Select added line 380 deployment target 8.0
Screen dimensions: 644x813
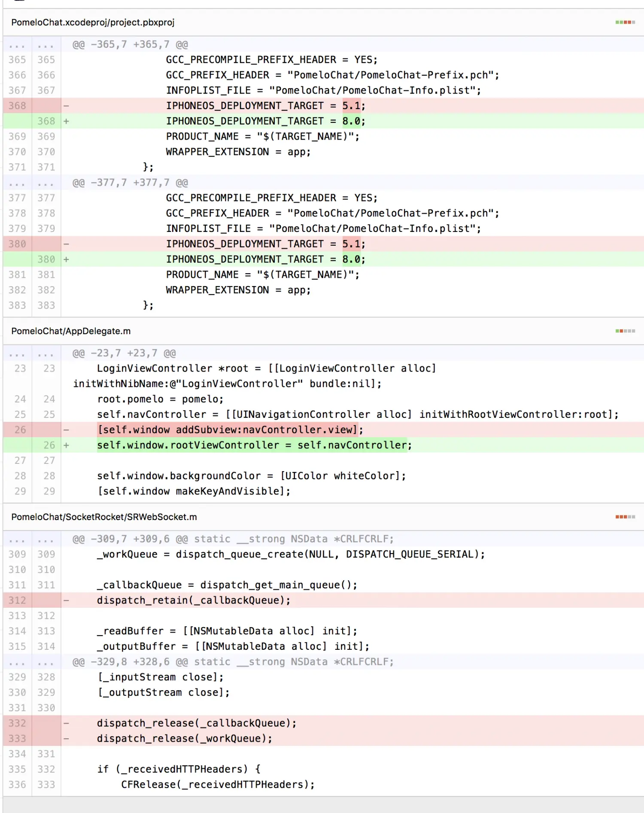(x=323, y=259)
